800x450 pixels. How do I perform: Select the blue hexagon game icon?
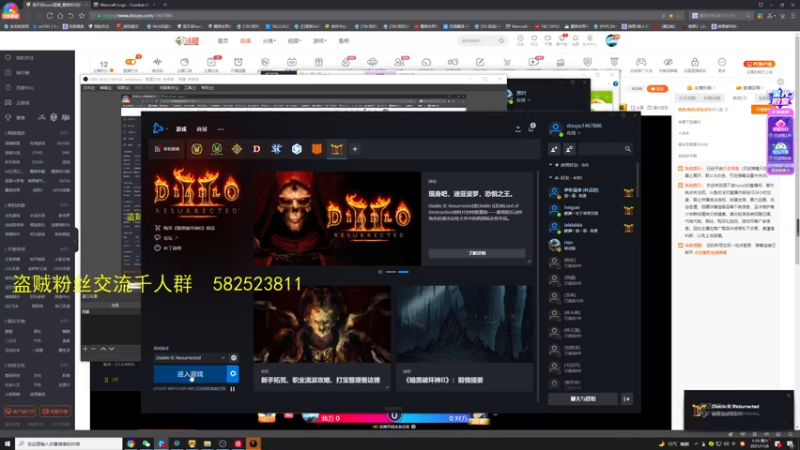(296, 149)
